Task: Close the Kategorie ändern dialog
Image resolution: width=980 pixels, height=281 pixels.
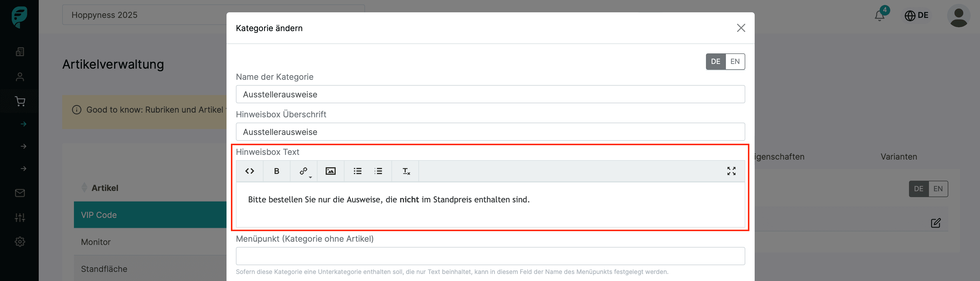Action: 741,28
